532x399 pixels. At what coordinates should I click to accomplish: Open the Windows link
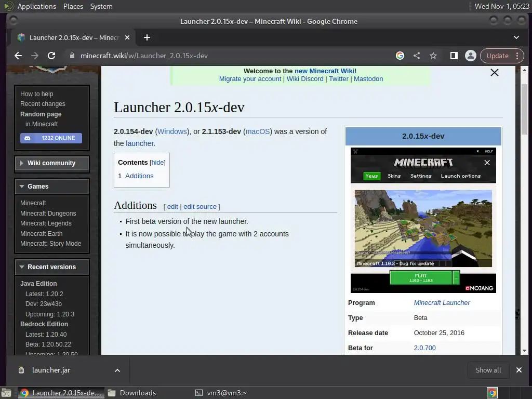pyautogui.click(x=172, y=131)
